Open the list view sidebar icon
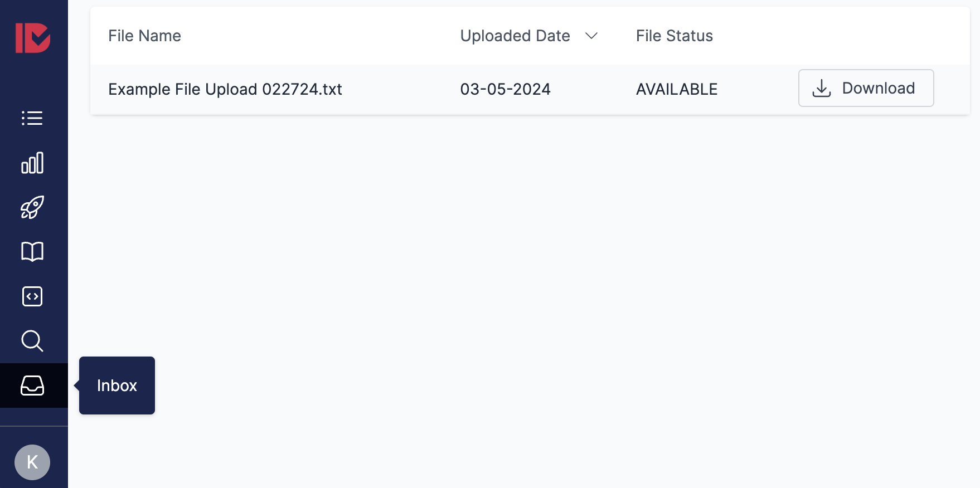Viewport: 980px width, 488px height. [x=32, y=118]
